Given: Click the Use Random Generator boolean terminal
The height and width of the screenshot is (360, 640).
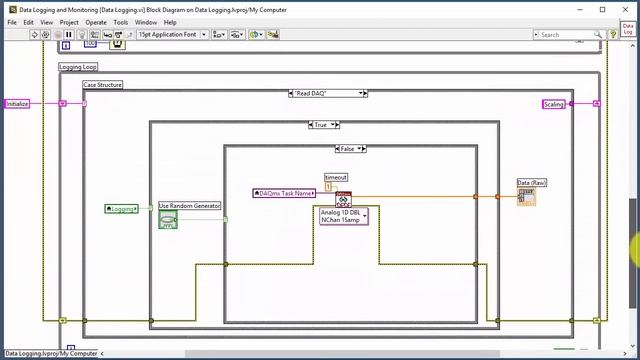Looking at the screenshot, I should (168, 220).
